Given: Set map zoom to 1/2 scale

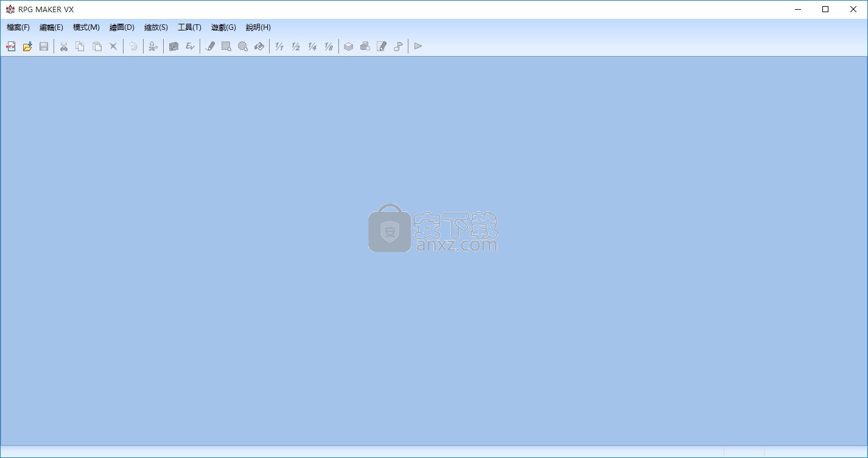Looking at the screenshot, I should click(x=296, y=46).
